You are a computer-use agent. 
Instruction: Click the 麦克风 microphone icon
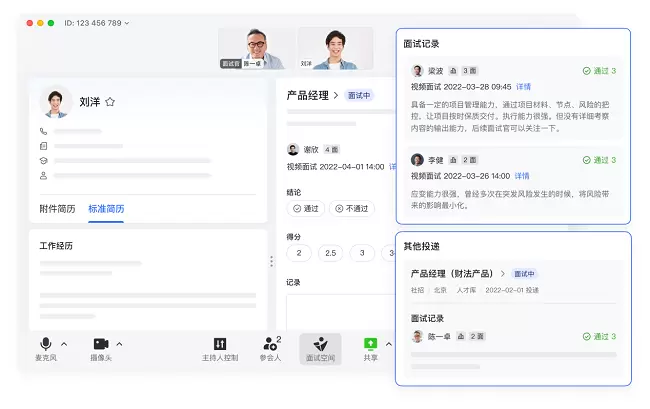click(46, 343)
